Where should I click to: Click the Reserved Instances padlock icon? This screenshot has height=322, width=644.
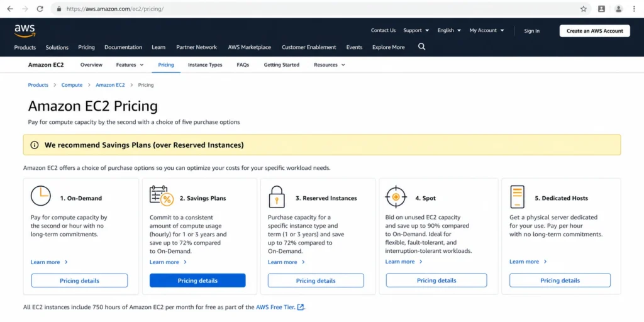click(277, 197)
